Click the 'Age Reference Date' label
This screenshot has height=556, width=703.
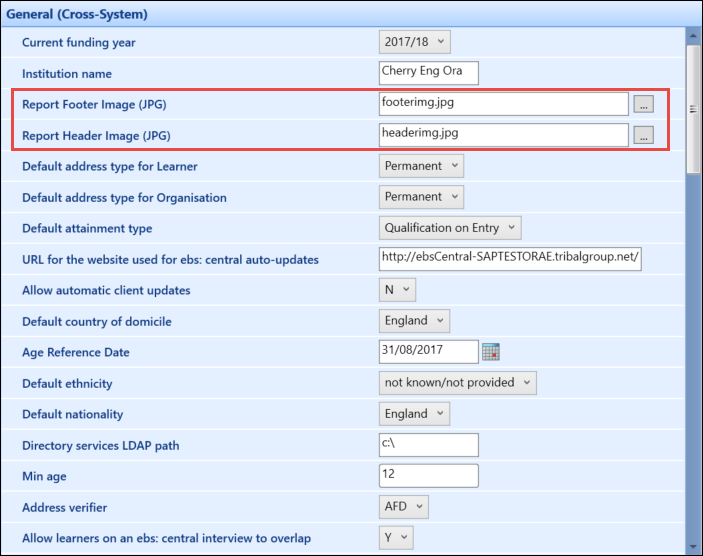point(76,352)
